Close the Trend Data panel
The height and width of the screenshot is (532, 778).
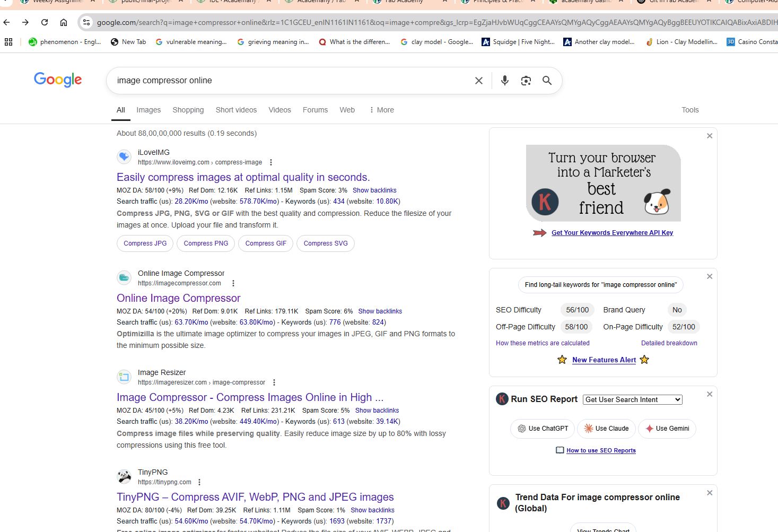click(710, 493)
